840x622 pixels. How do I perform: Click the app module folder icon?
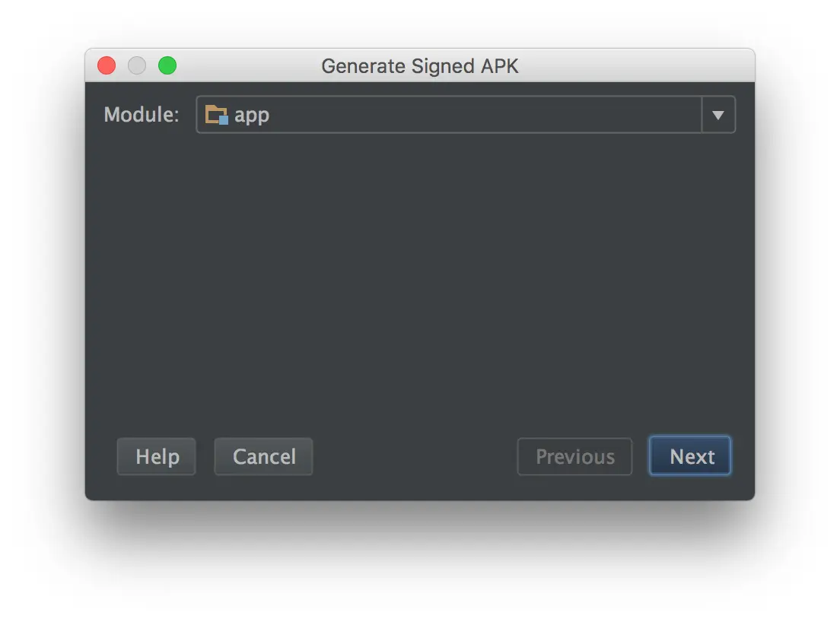click(x=216, y=115)
